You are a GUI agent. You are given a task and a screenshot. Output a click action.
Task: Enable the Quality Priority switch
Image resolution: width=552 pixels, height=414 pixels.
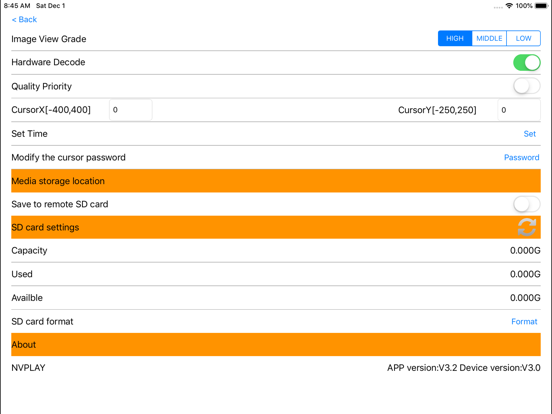527,86
